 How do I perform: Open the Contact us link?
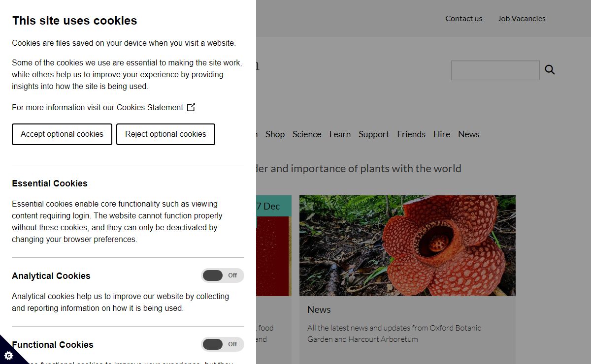(463, 18)
